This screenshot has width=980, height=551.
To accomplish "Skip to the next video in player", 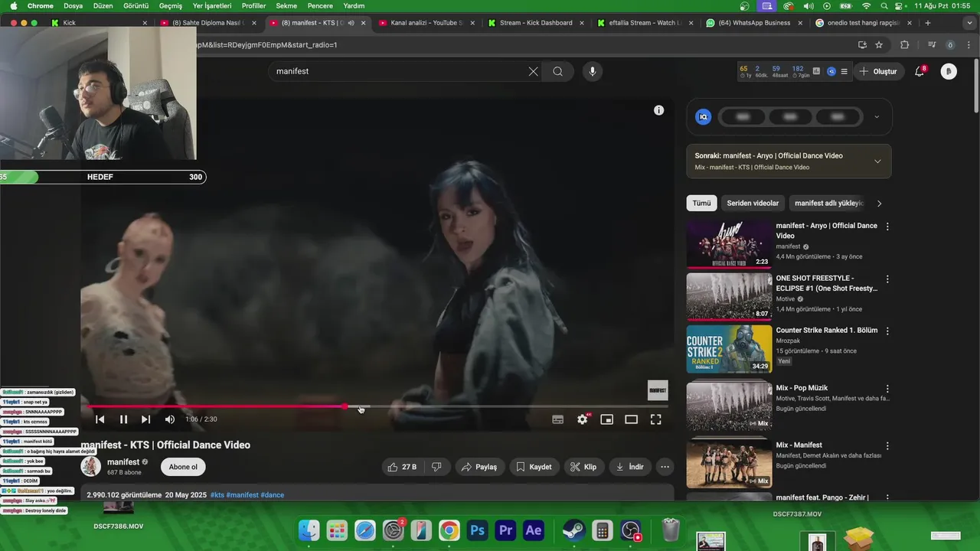I will coord(145,419).
